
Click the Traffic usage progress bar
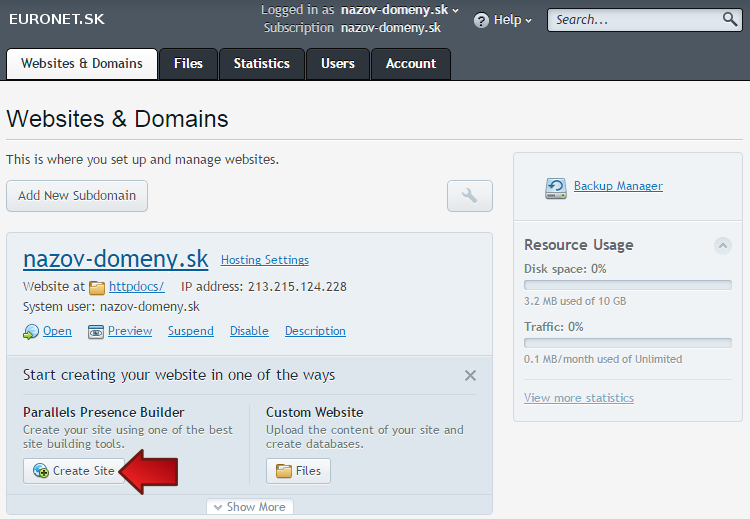tap(628, 343)
